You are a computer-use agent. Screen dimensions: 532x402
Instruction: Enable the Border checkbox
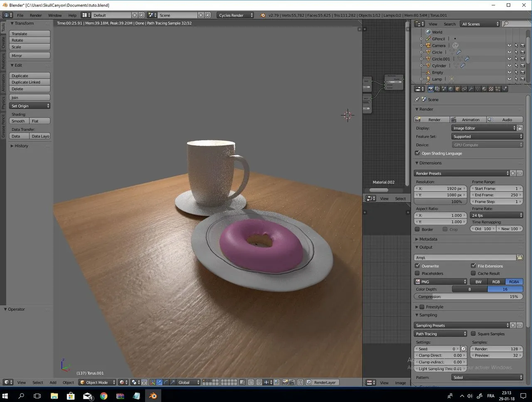(x=417, y=229)
